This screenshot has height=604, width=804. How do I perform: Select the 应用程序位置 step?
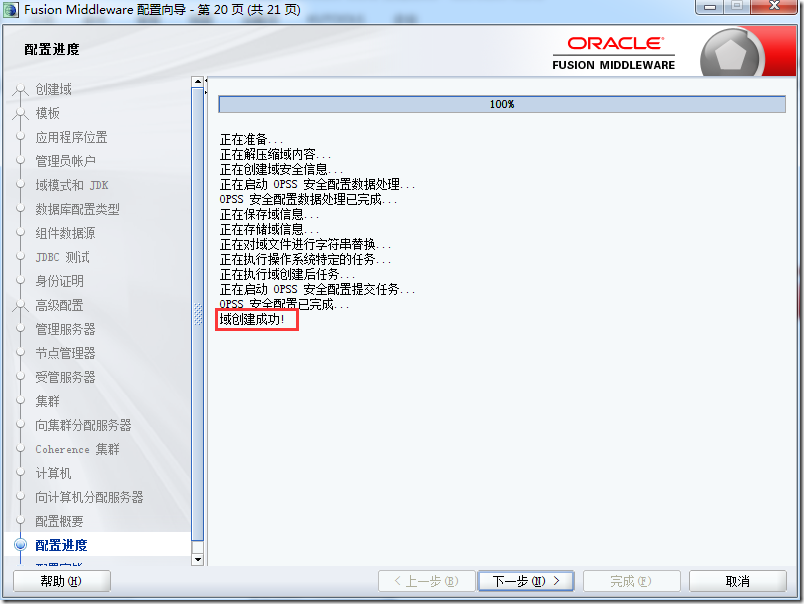pos(71,137)
